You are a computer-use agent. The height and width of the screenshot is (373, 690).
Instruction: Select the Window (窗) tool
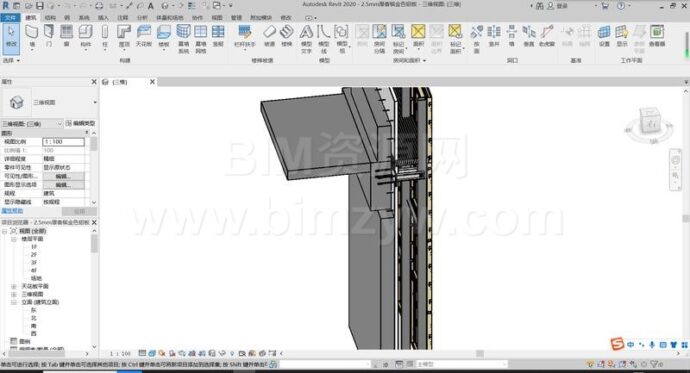(x=66, y=36)
